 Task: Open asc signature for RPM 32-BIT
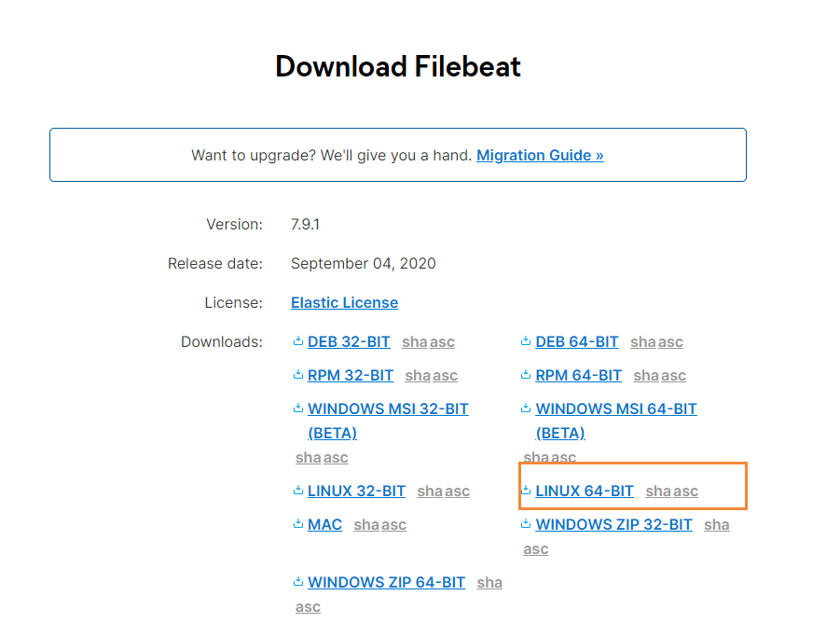(445, 376)
